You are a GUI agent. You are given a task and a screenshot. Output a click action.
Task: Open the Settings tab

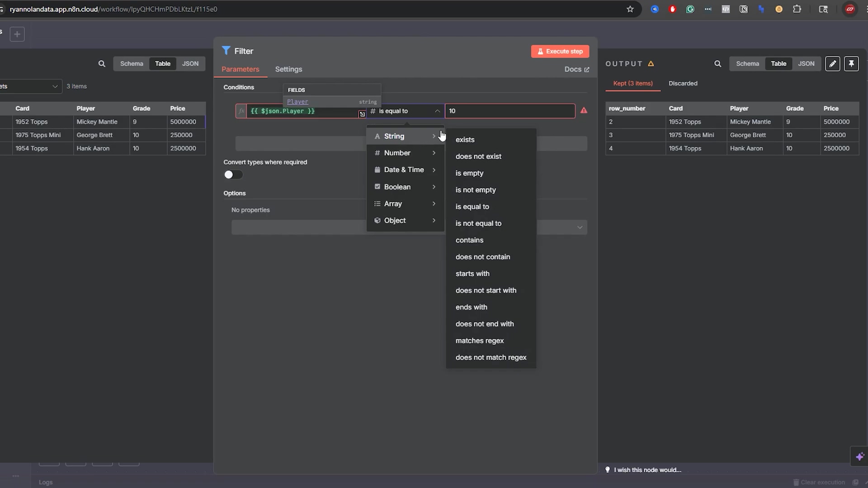click(288, 69)
